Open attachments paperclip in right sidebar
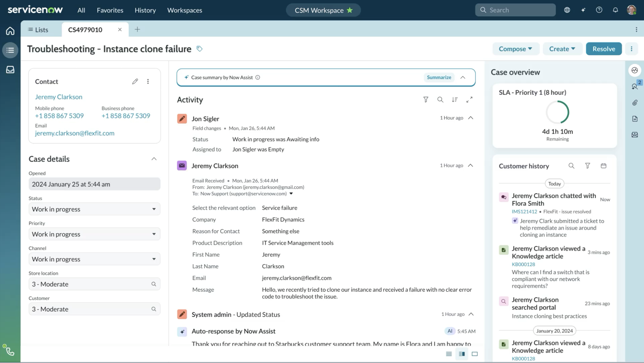 [x=635, y=103]
